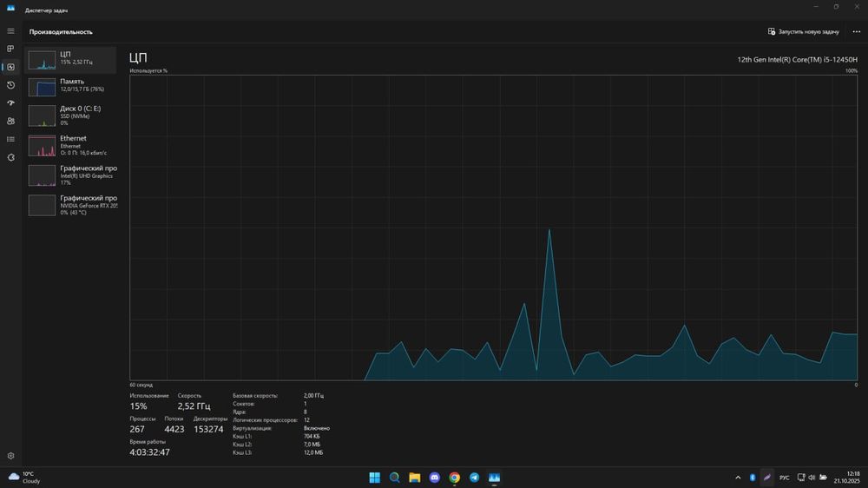The width and height of the screenshot is (868, 488).
Task: Click the main CPU usage graph
Action: [493, 228]
